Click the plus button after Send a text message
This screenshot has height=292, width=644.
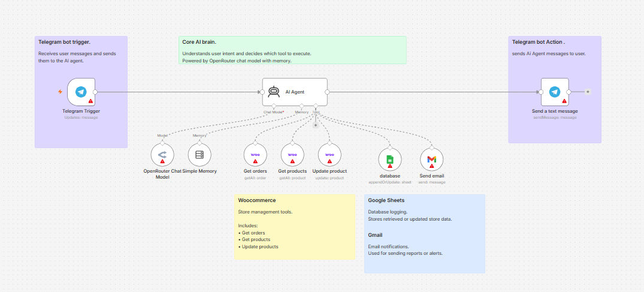(588, 92)
